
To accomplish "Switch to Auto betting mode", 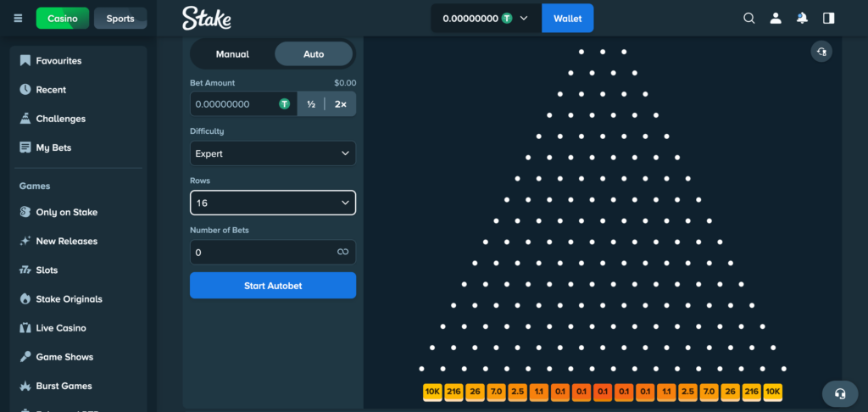I will [x=314, y=53].
